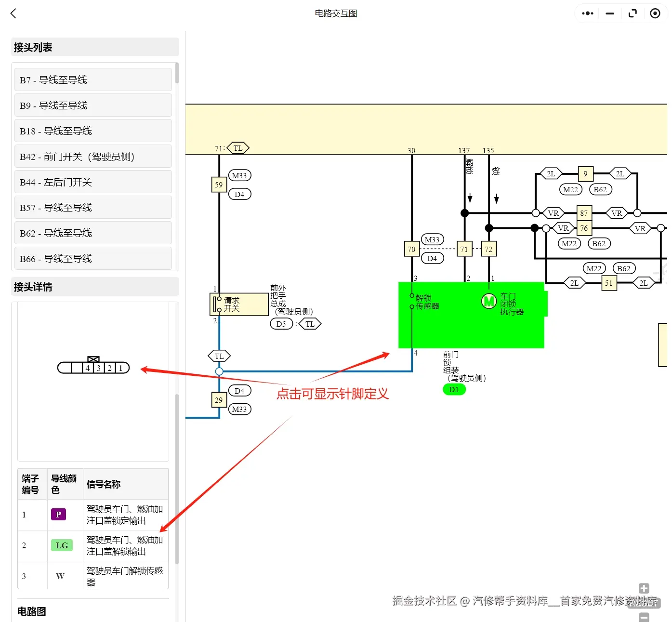Click the connector list scrollbar
The height and width of the screenshot is (622, 672).
[x=177, y=73]
